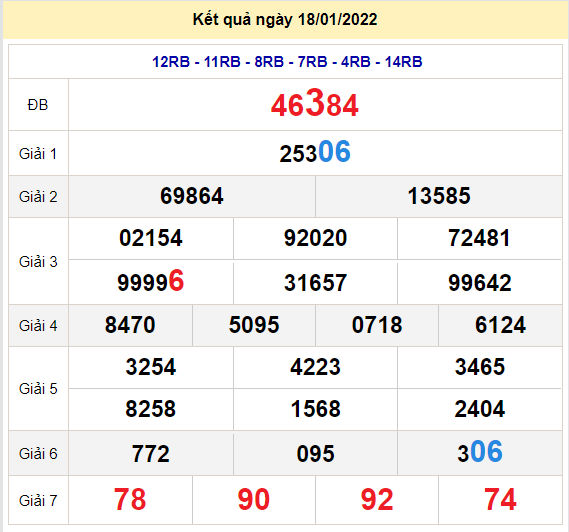Select Giải 3 number 99642
Image resolution: width=569 pixels, height=532 pixels.
click(479, 283)
